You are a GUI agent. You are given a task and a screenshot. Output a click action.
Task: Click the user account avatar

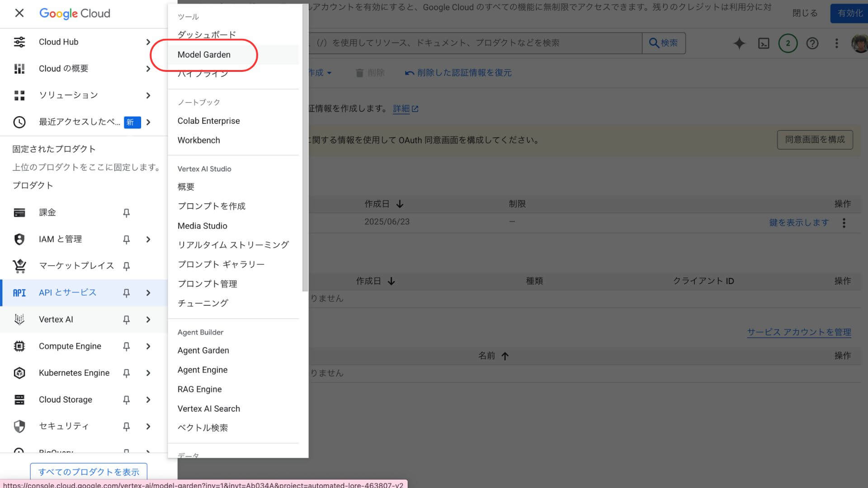point(859,43)
